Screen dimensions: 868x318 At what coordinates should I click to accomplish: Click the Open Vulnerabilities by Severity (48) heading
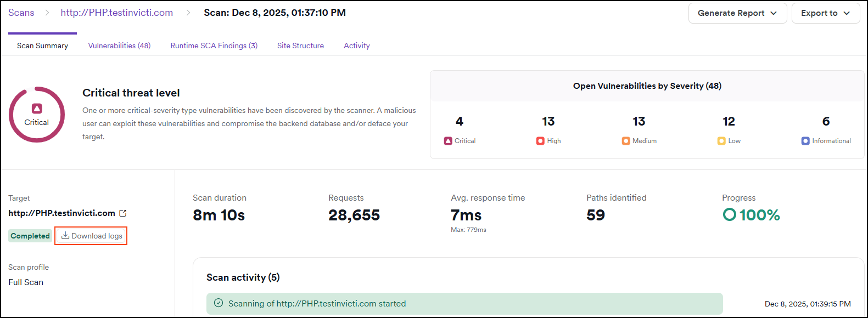click(647, 86)
